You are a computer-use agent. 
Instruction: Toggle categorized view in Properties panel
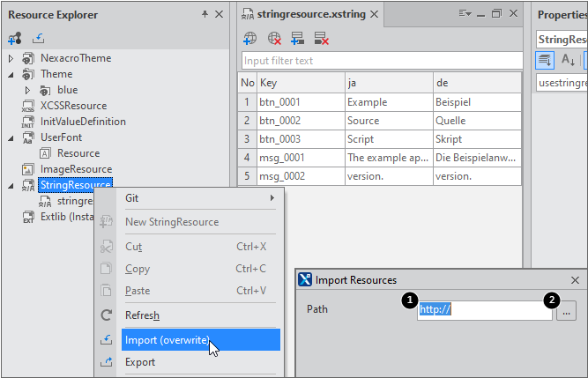pos(546,60)
